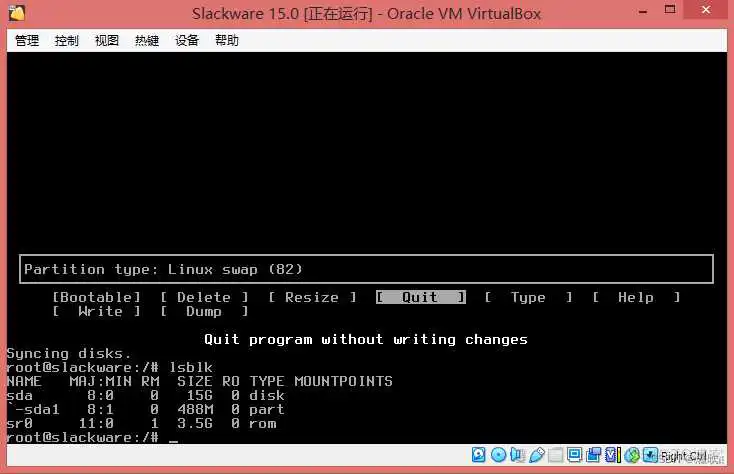Click the highlighted Quit option in terminal

click(420, 297)
